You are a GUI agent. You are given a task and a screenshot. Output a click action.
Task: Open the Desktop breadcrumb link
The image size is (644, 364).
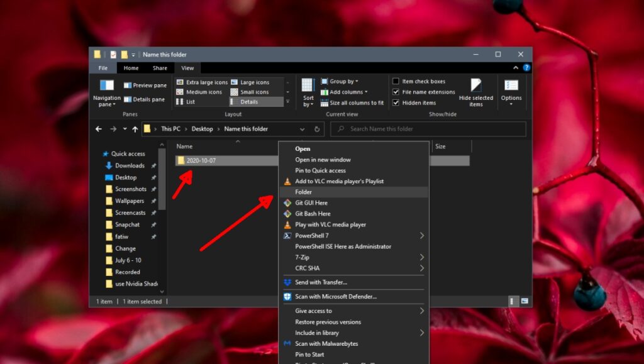(202, 128)
